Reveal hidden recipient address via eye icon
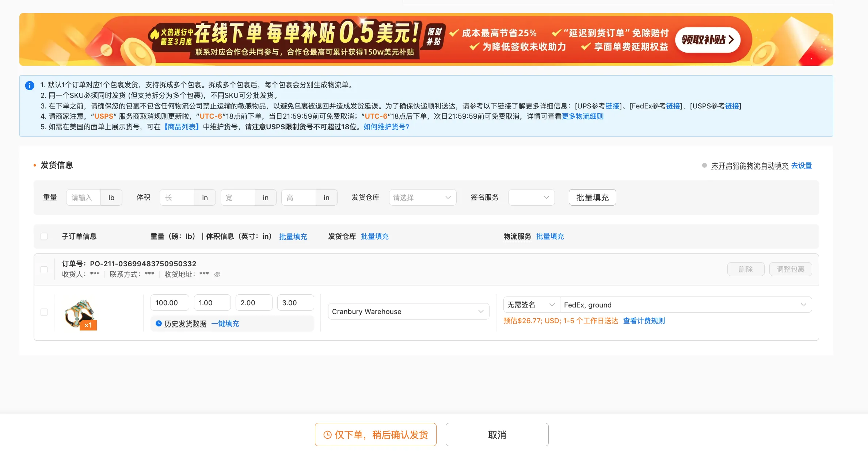 click(217, 274)
